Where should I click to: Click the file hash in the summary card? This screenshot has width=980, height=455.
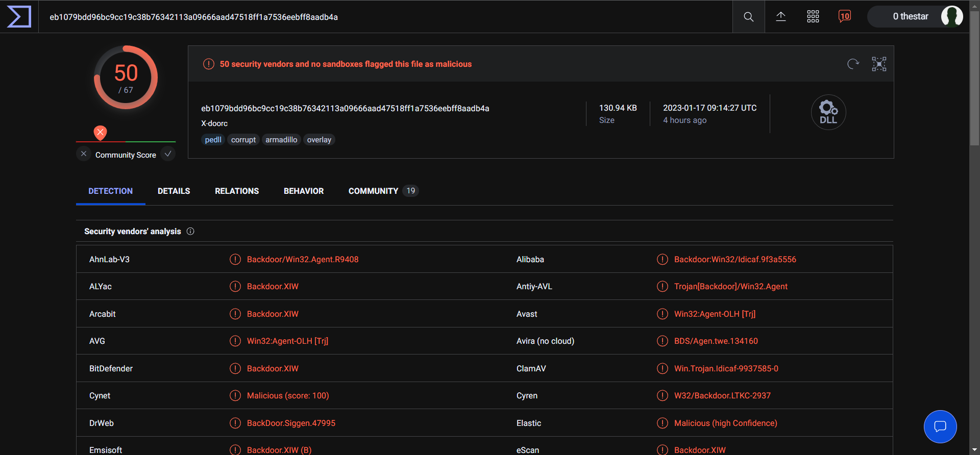pos(345,108)
